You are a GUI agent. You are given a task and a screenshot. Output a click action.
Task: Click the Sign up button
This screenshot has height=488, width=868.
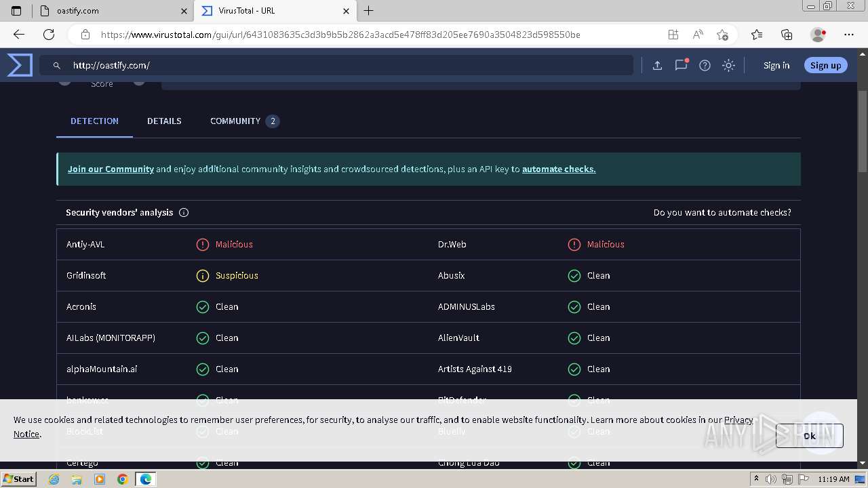825,65
